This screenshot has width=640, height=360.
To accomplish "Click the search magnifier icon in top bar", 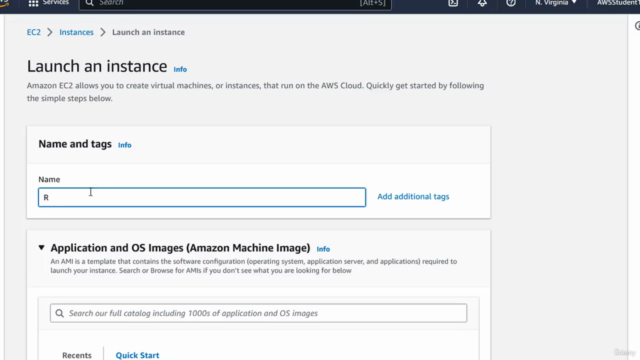I will [89, 3].
